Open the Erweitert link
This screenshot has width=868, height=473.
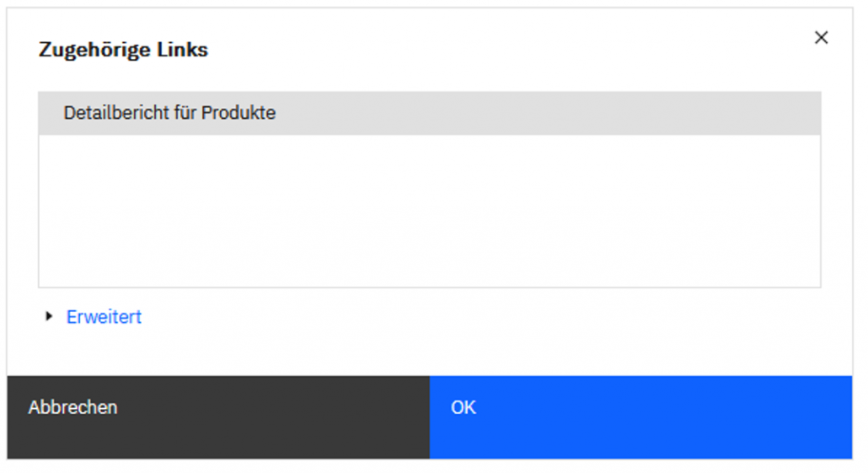104,317
